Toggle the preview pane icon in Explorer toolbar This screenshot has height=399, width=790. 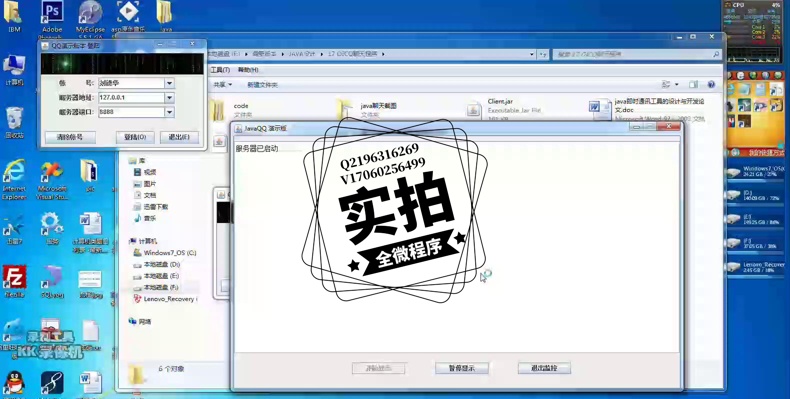(694, 85)
